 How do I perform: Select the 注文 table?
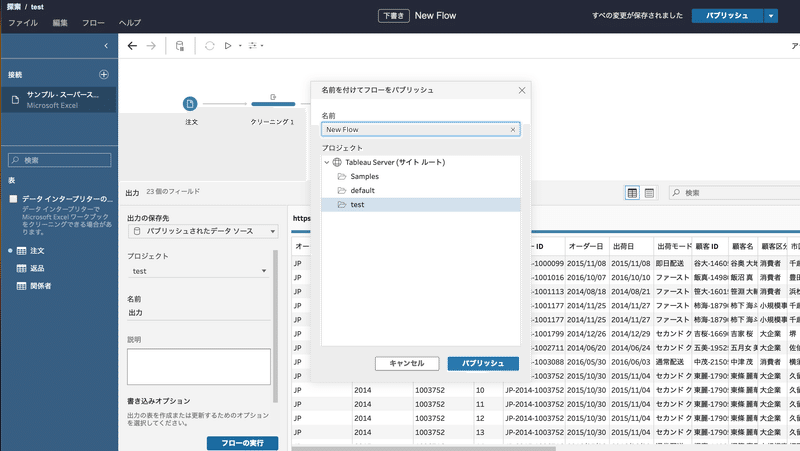(37, 251)
